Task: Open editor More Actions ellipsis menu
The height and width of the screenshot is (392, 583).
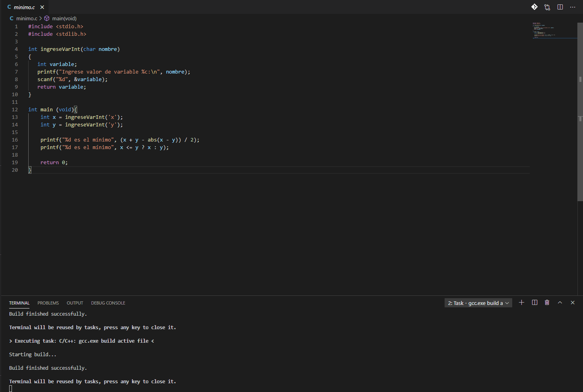Action: pos(573,7)
